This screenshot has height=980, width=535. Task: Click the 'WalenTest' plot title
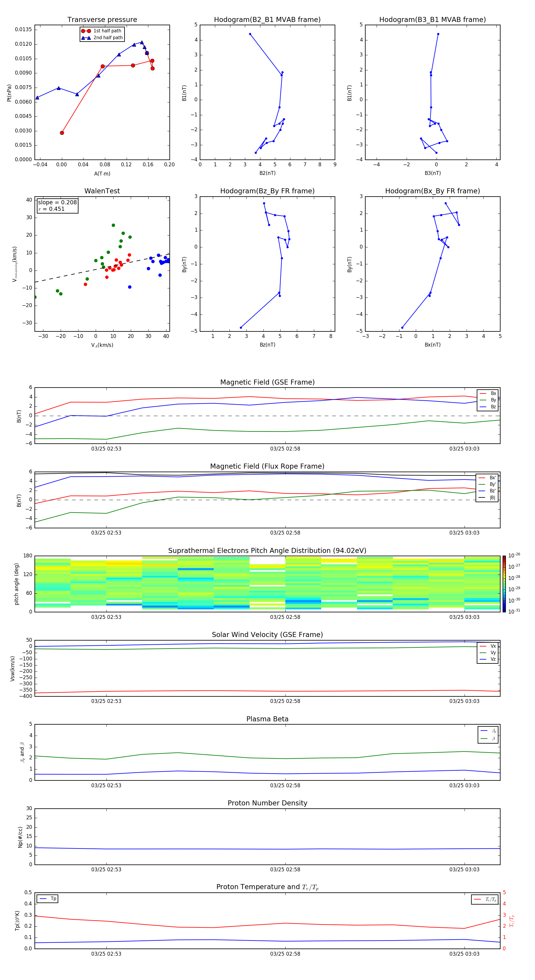[x=102, y=191]
